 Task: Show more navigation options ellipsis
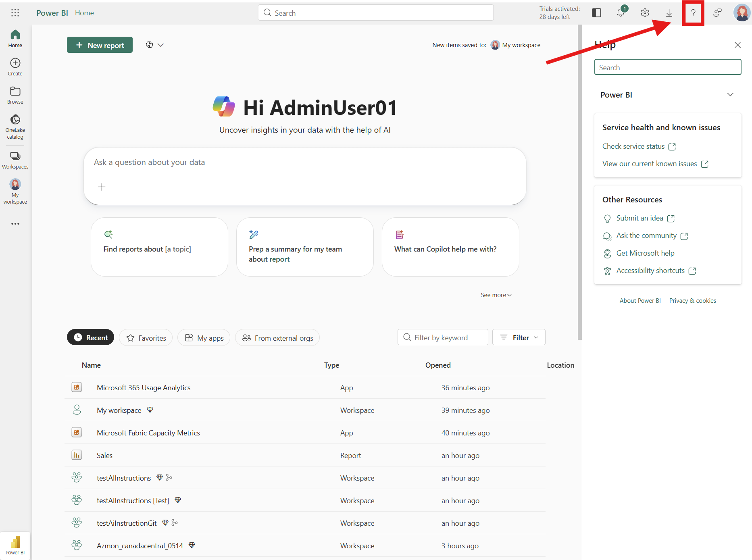[x=15, y=224]
